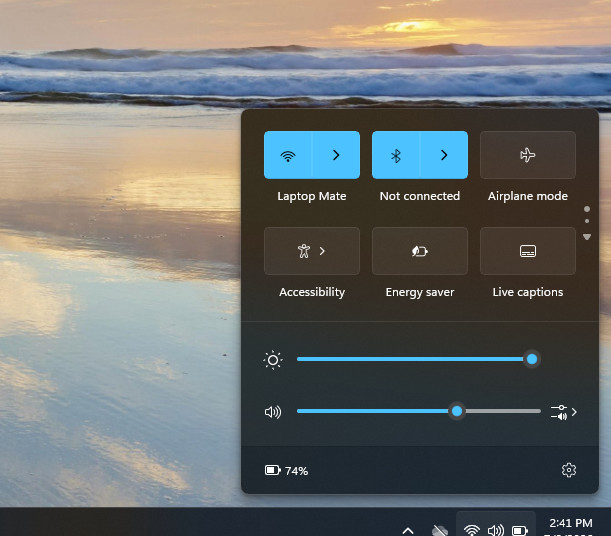Click the Laptop Mate network label

pyautogui.click(x=312, y=196)
